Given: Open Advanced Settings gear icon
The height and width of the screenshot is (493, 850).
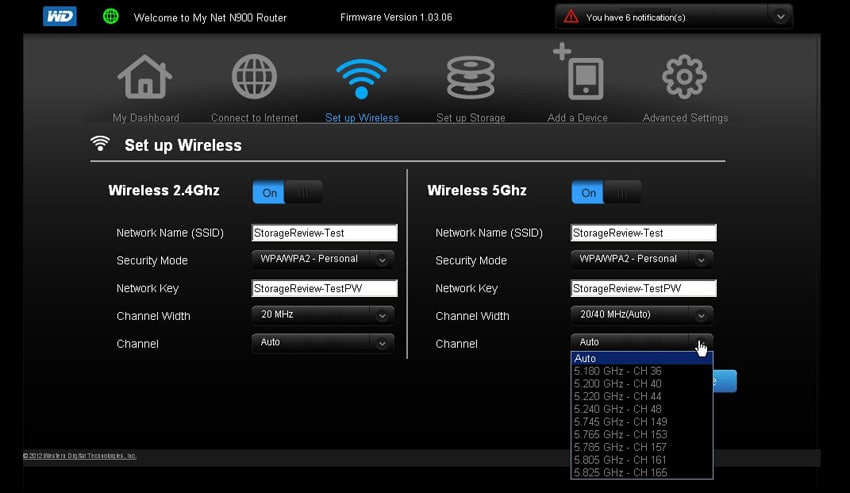Looking at the screenshot, I should click(x=685, y=76).
